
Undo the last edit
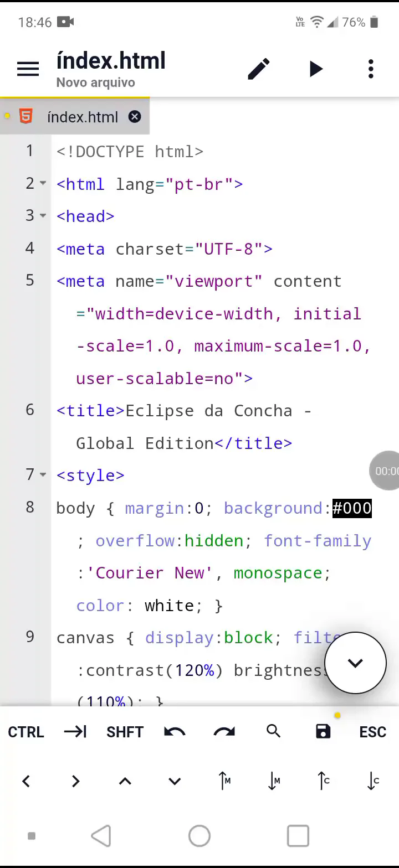[x=175, y=732]
